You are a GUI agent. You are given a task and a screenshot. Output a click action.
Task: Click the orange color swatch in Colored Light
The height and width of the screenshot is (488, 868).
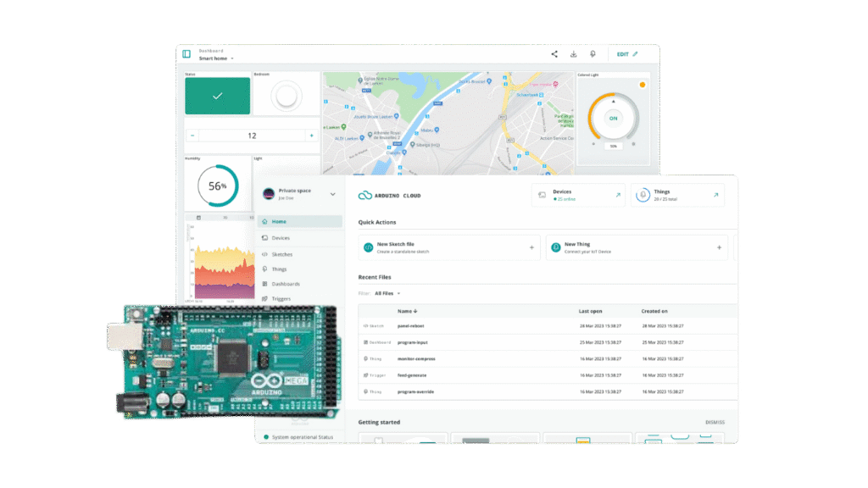(x=643, y=85)
